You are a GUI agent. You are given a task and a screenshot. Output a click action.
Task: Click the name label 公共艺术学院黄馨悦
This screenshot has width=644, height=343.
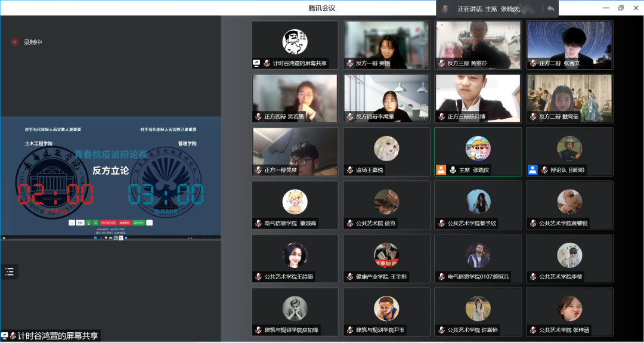point(564,224)
